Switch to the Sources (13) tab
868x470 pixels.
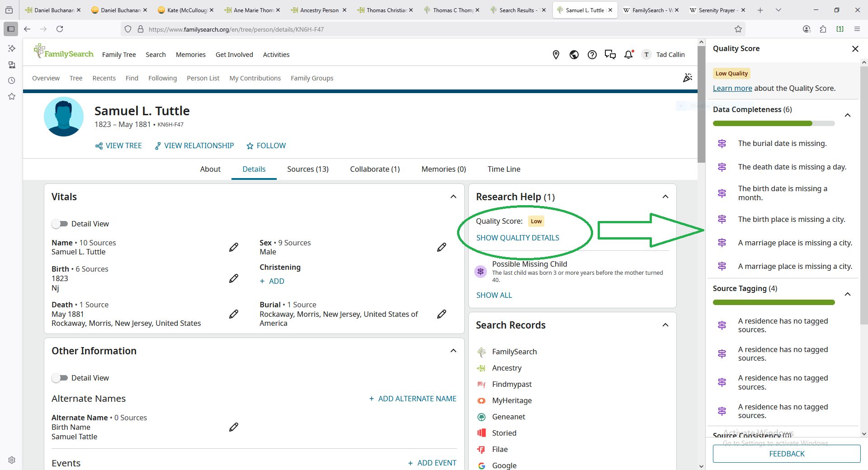[x=307, y=169]
